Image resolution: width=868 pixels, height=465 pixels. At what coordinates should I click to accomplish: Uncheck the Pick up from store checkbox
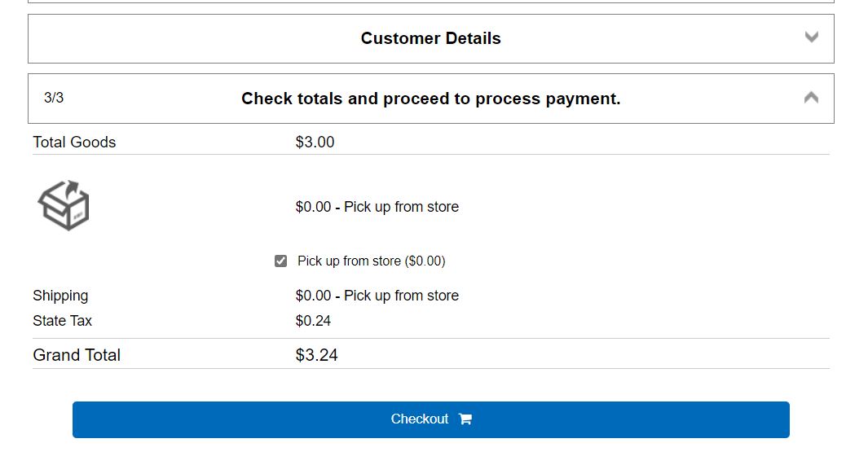pyautogui.click(x=280, y=261)
